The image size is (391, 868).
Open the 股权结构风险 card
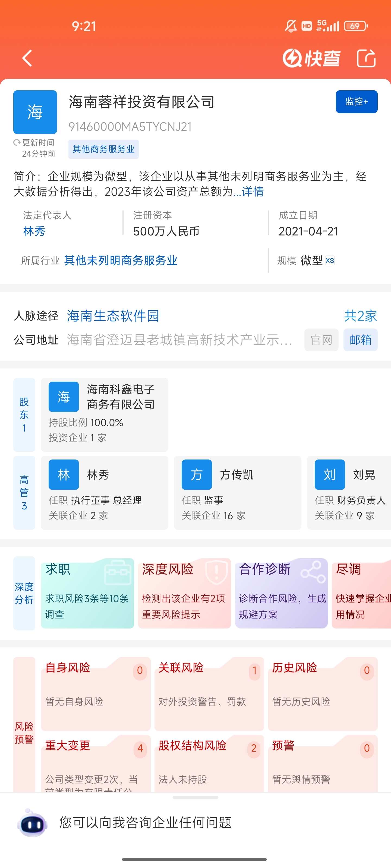209,763
